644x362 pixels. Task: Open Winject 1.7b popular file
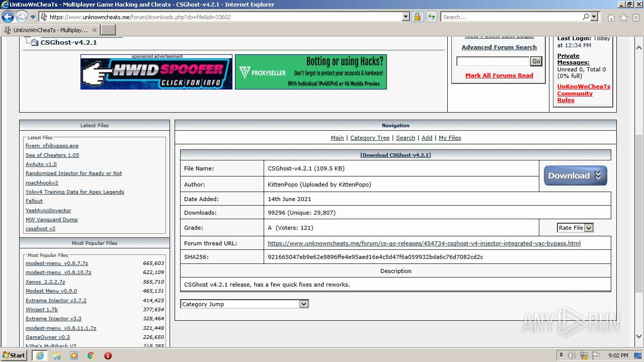pos(42,310)
